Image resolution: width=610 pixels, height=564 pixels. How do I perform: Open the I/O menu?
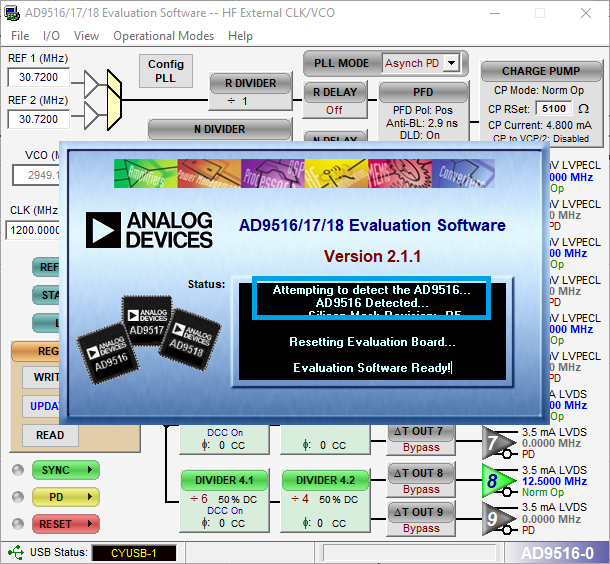tap(51, 36)
